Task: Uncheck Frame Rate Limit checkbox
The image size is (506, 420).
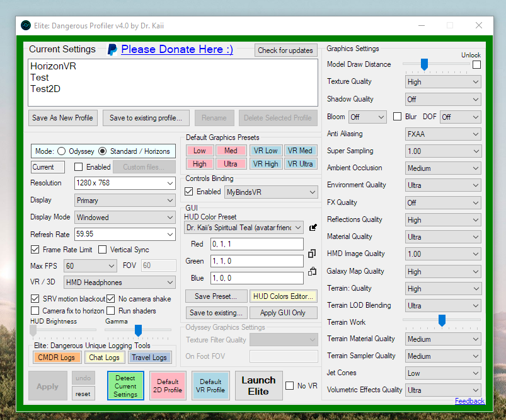Action: (x=35, y=250)
